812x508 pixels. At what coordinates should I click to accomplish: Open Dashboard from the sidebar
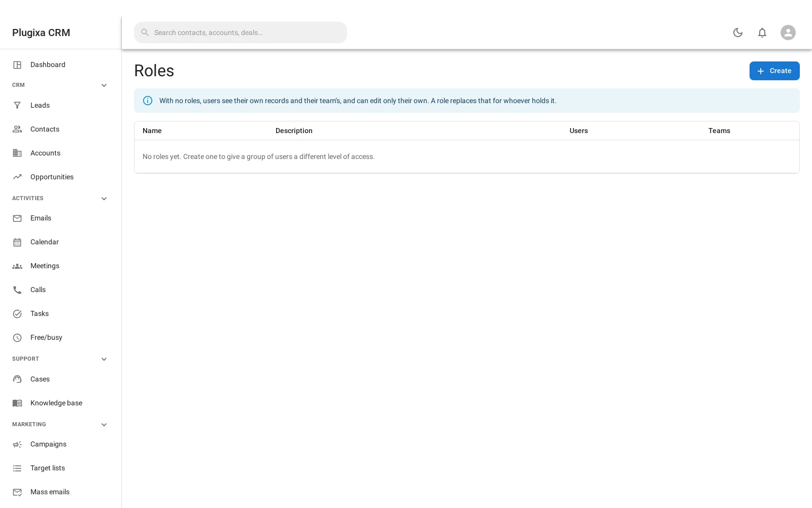click(60, 65)
